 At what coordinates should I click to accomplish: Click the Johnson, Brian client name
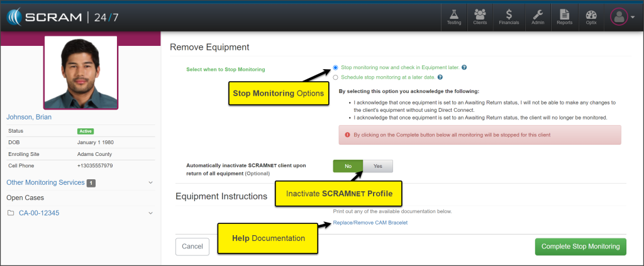coord(29,117)
